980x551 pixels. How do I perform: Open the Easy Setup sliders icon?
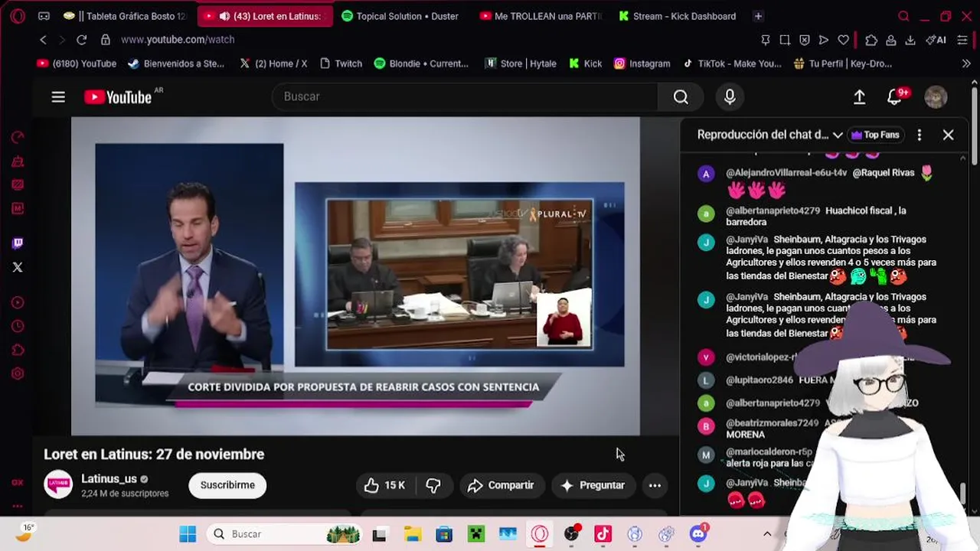963,40
